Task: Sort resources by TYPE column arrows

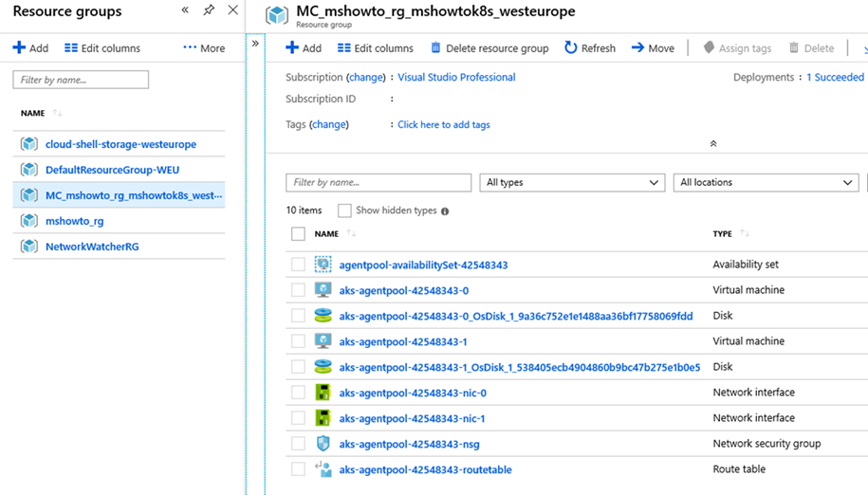Action: click(745, 233)
